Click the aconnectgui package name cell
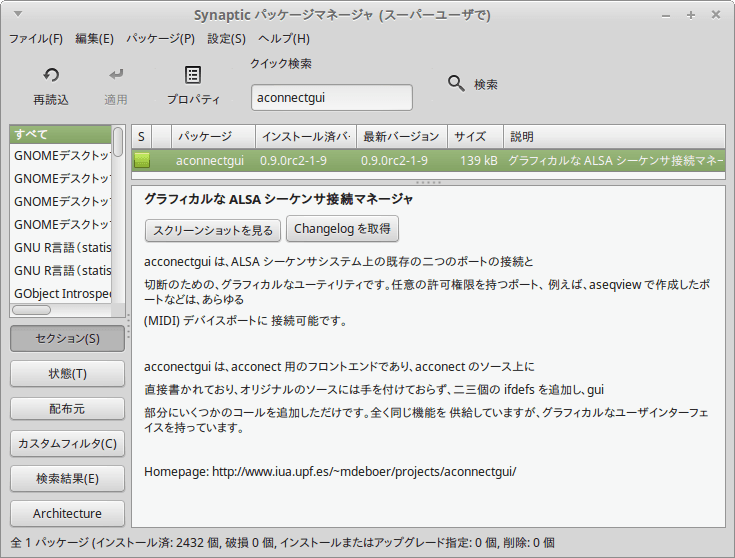This screenshot has width=735, height=558. (210, 161)
